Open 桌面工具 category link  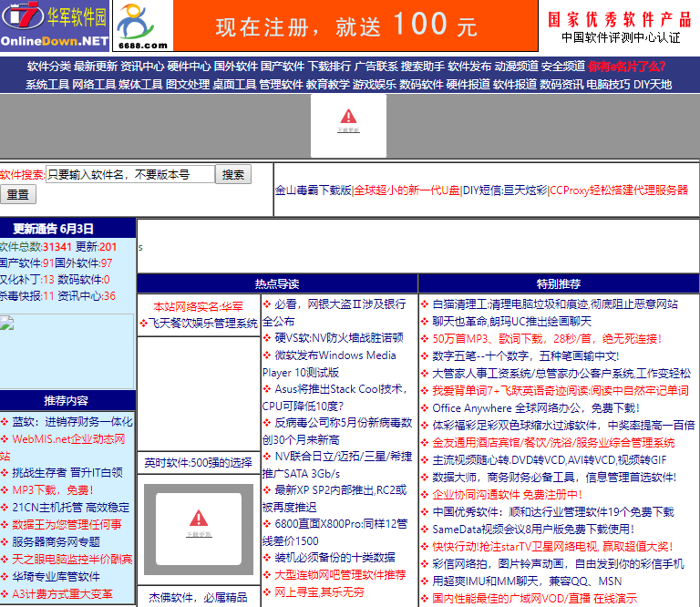tap(234, 85)
